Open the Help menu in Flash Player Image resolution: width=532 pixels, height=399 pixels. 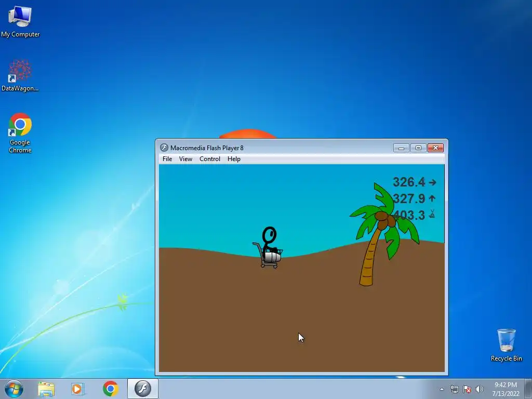click(x=234, y=159)
